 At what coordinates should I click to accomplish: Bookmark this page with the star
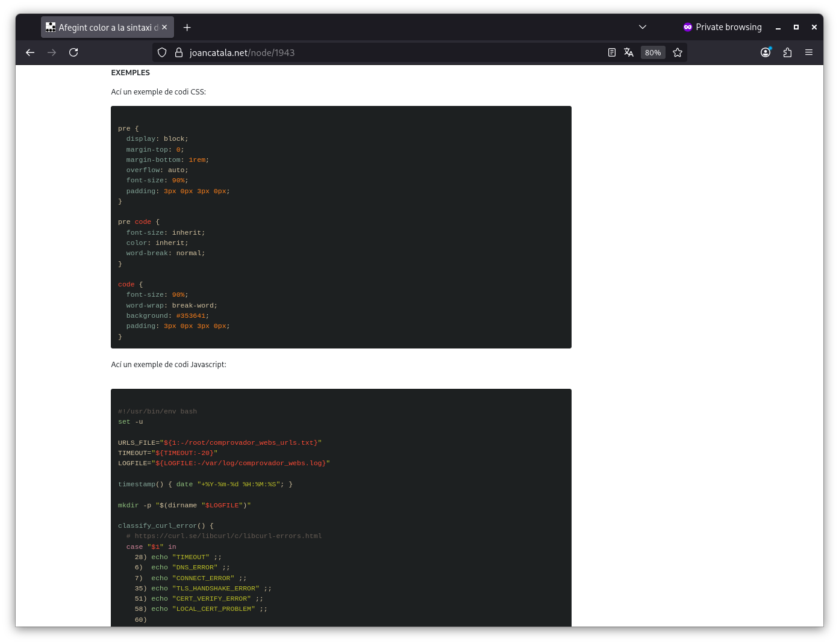[x=678, y=52]
